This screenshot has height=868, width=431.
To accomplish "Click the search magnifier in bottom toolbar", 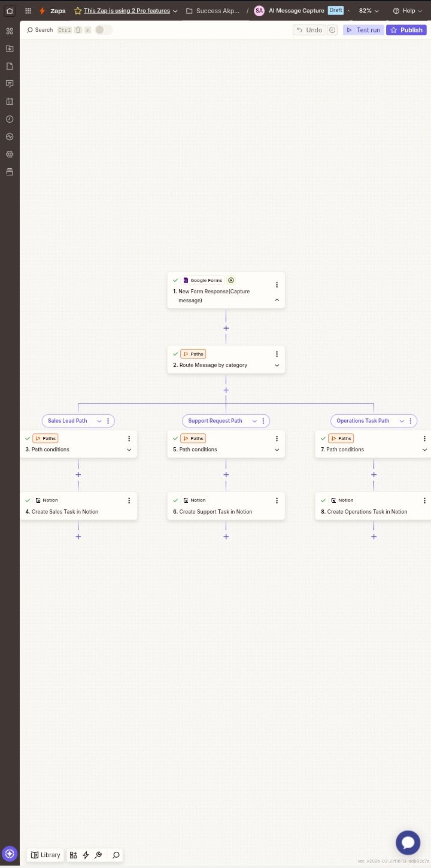I will pyautogui.click(x=116, y=855).
